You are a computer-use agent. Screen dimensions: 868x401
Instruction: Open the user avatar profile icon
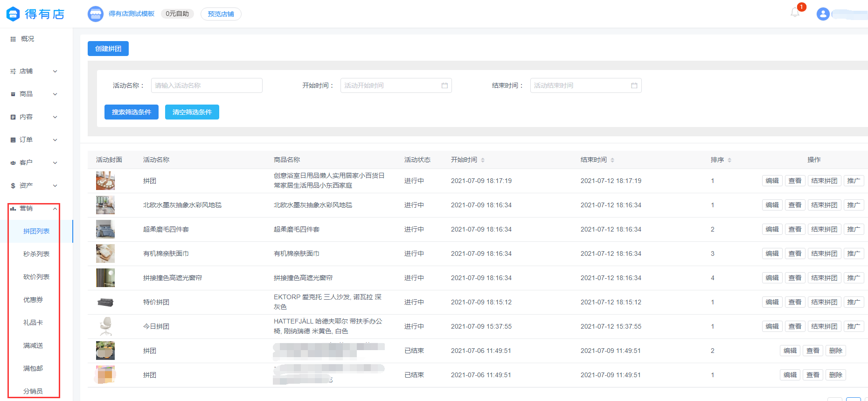(823, 14)
